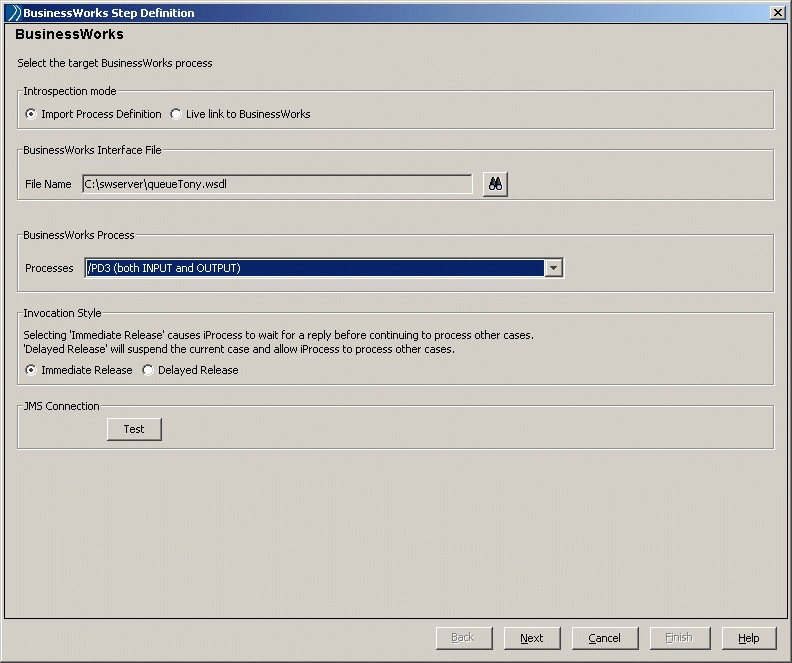Click the title bar application logo icon
Screen dimensions: 792x663
coord(15,13)
